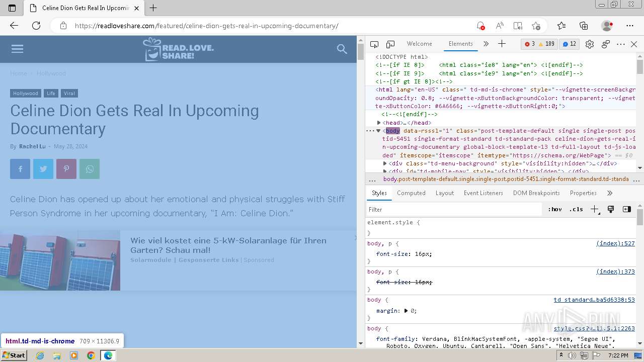Open breadcrumb overflow ellipsis
The width and height of the screenshot is (644, 362).
point(372,179)
